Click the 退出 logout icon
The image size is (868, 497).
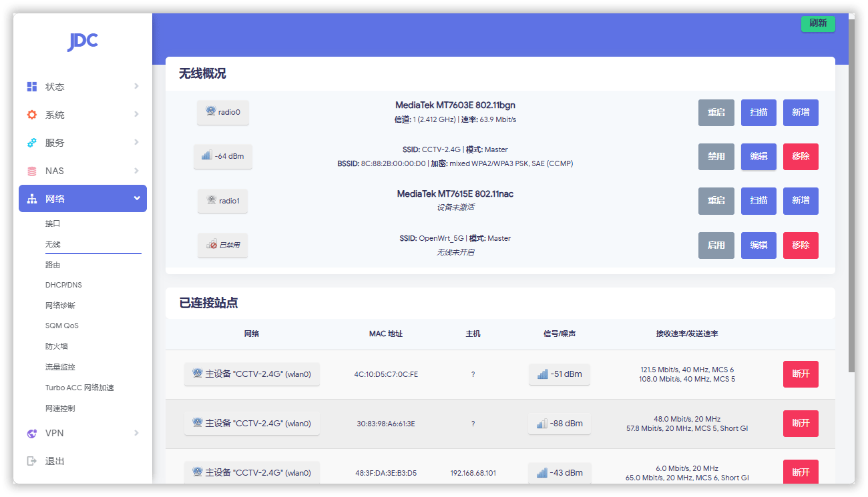(x=32, y=461)
